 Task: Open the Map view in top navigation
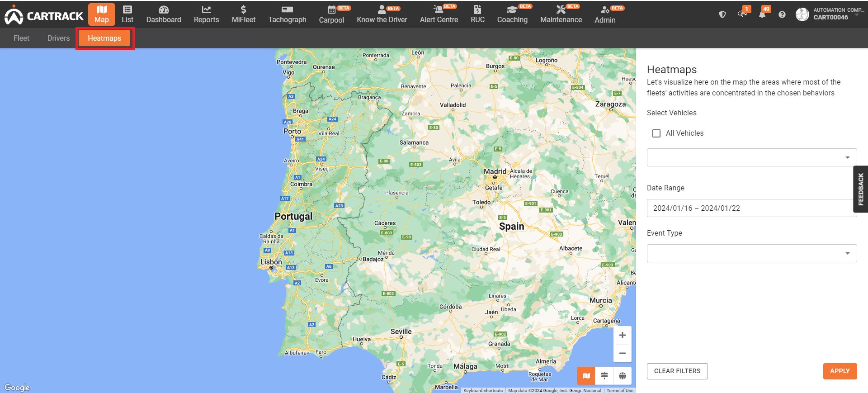[x=102, y=14]
